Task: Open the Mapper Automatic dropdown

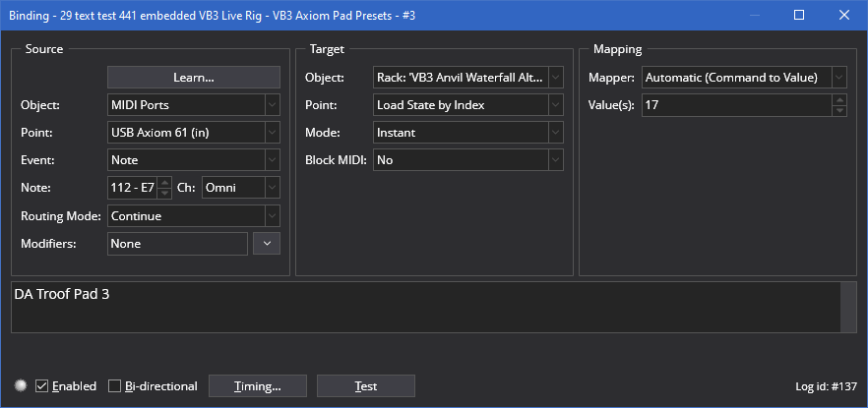Action: pyautogui.click(x=744, y=78)
